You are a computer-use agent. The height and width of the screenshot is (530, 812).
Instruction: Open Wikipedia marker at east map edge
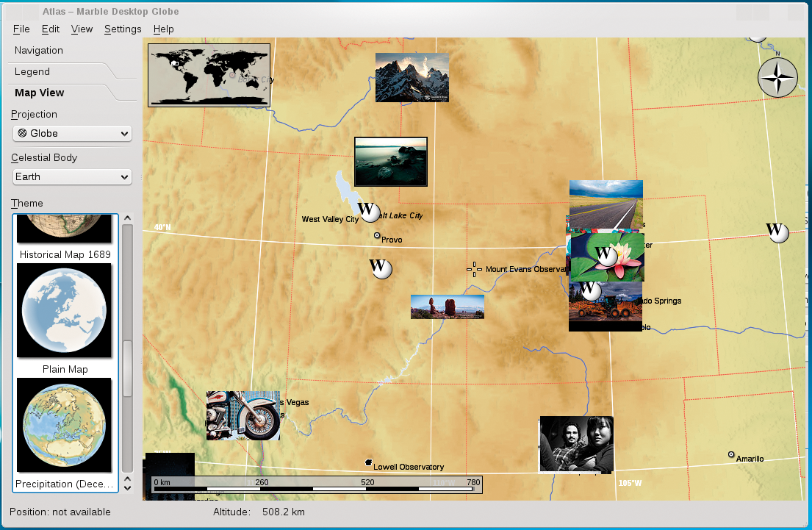pos(777,232)
